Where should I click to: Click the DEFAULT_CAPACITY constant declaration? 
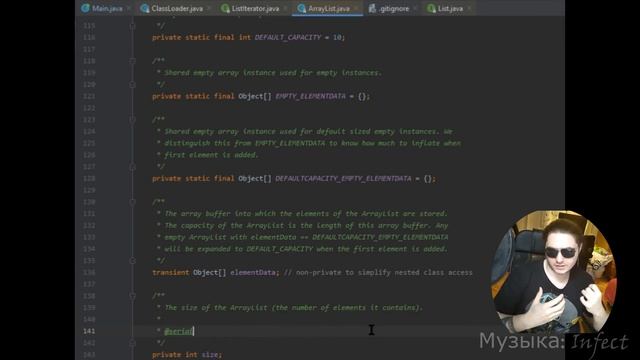(288, 37)
